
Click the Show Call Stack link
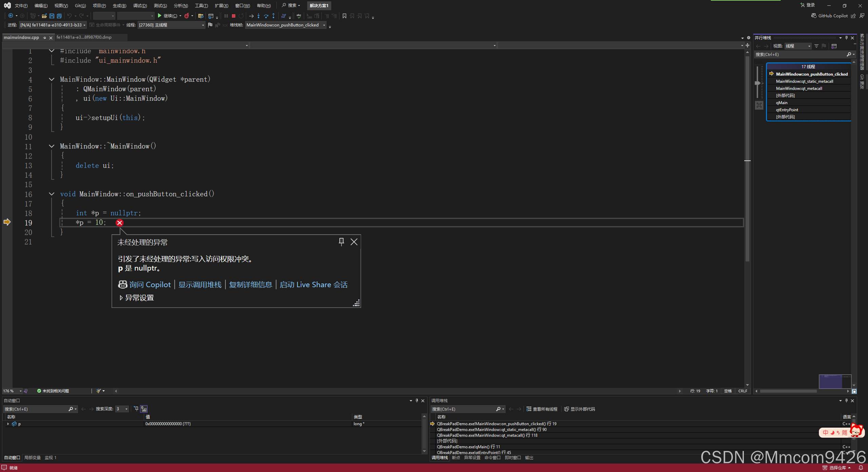[200, 284]
